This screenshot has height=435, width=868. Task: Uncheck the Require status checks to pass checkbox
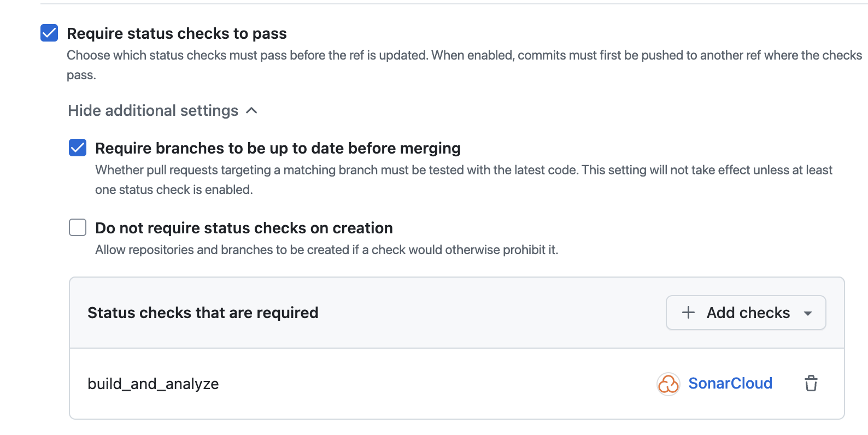(49, 33)
